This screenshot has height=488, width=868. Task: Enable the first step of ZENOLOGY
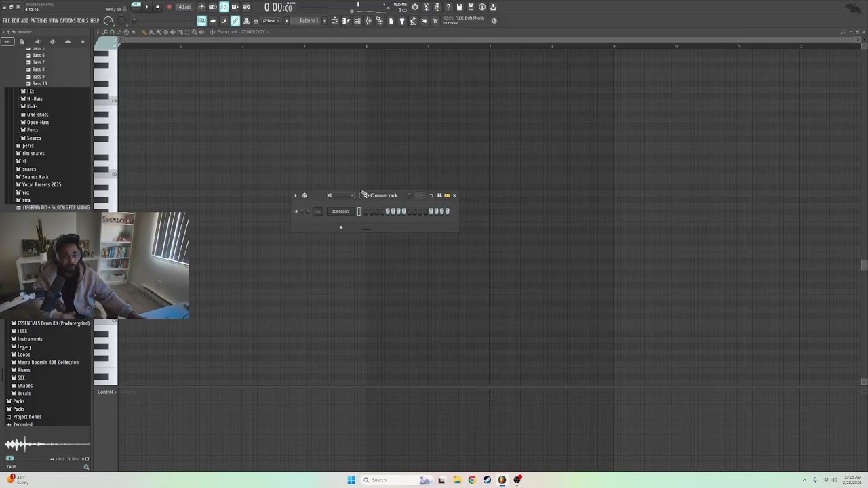[x=366, y=211]
